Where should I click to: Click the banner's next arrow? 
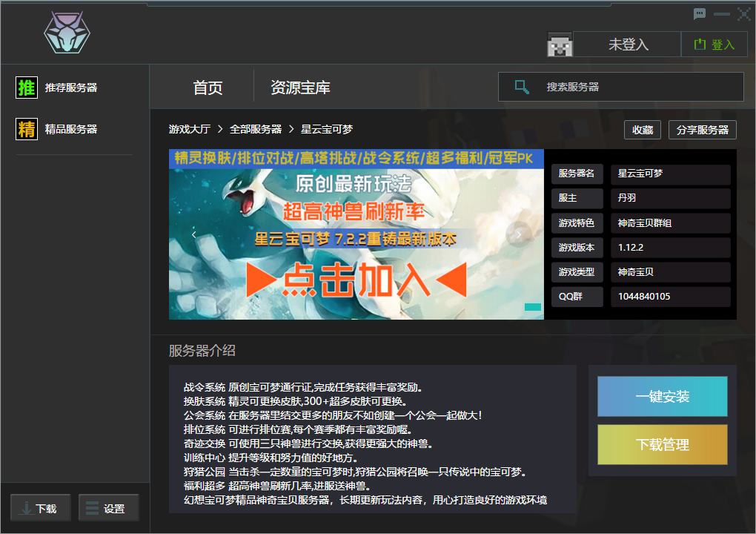coord(517,234)
